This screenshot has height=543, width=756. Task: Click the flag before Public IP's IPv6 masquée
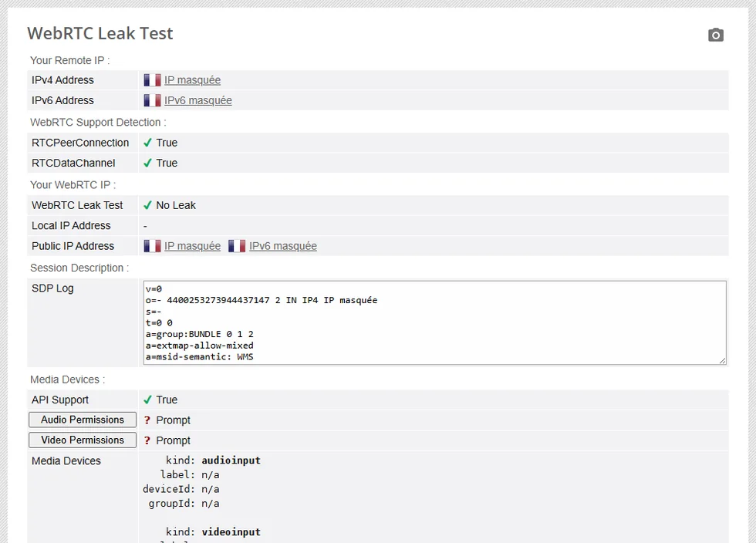[237, 246]
